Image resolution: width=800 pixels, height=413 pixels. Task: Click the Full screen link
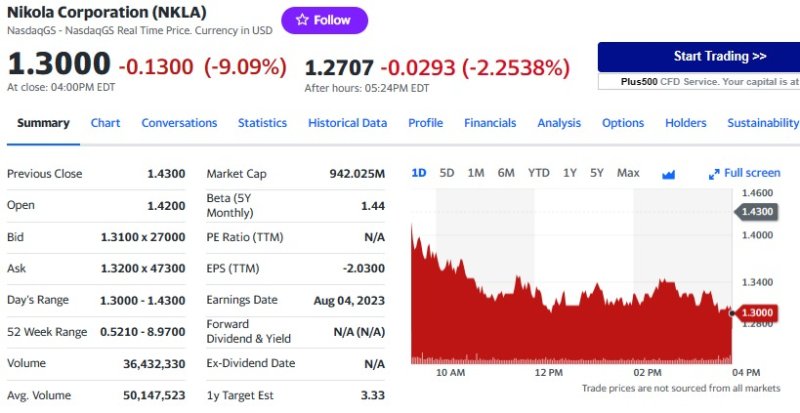(752, 173)
